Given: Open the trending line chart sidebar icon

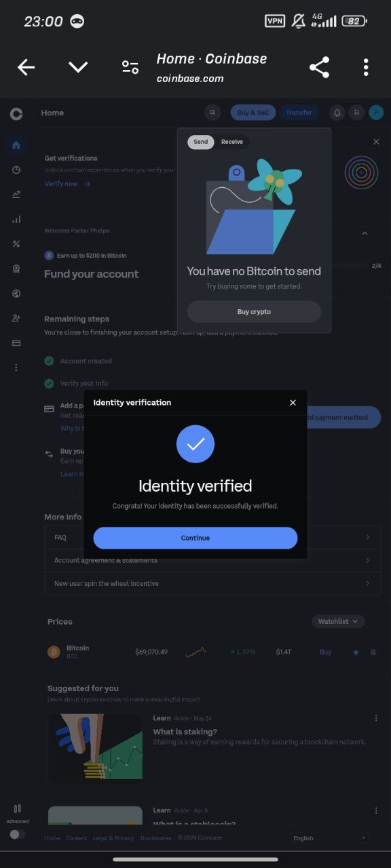Looking at the screenshot, I should [16, 195].
